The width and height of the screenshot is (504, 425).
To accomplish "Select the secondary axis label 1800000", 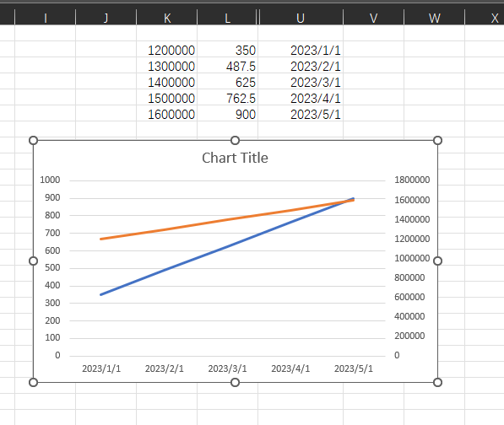I will [x=412, y=180].
